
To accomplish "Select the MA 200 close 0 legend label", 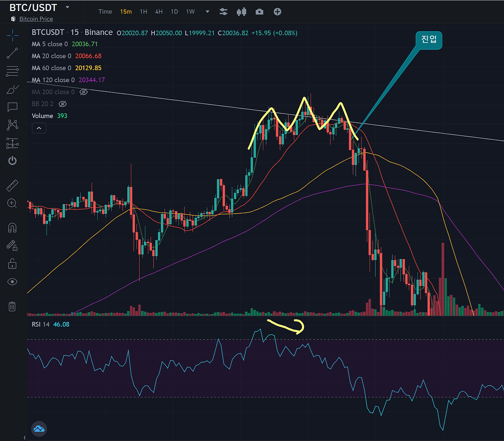I will click(x=53, y=92).
